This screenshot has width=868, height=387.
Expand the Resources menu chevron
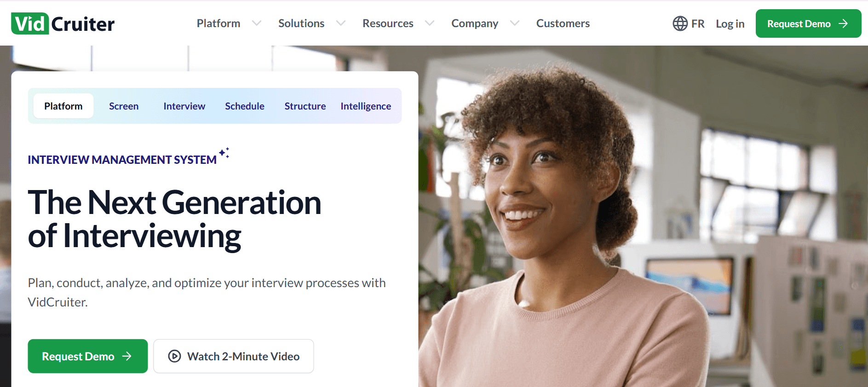pyautogui.click(x=430, y=23)
